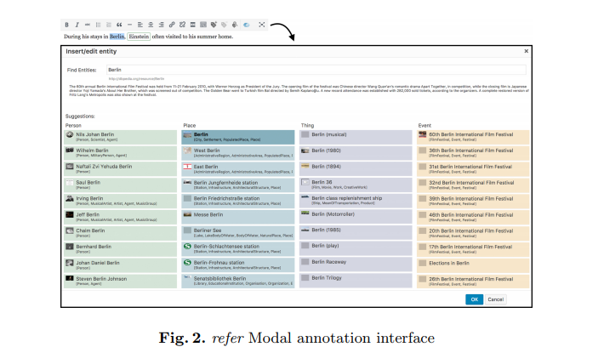Align text left
Image resolution: width=604 pixels, height=364 pixels.
[140, 25]
